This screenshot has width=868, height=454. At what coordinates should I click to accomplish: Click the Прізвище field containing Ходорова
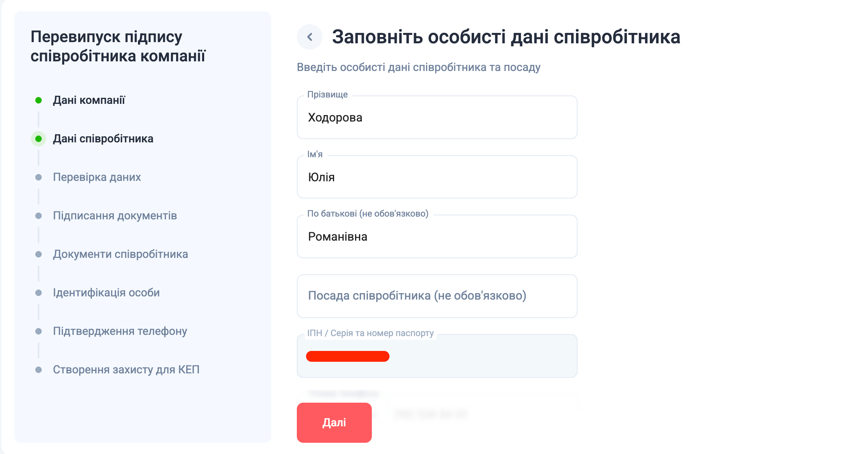[x=437, y=118]
